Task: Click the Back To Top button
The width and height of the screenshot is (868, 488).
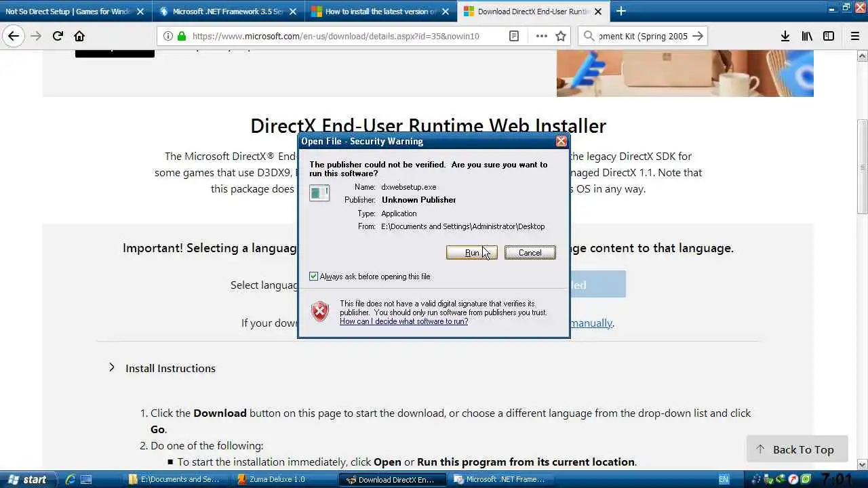Action: 797,449
